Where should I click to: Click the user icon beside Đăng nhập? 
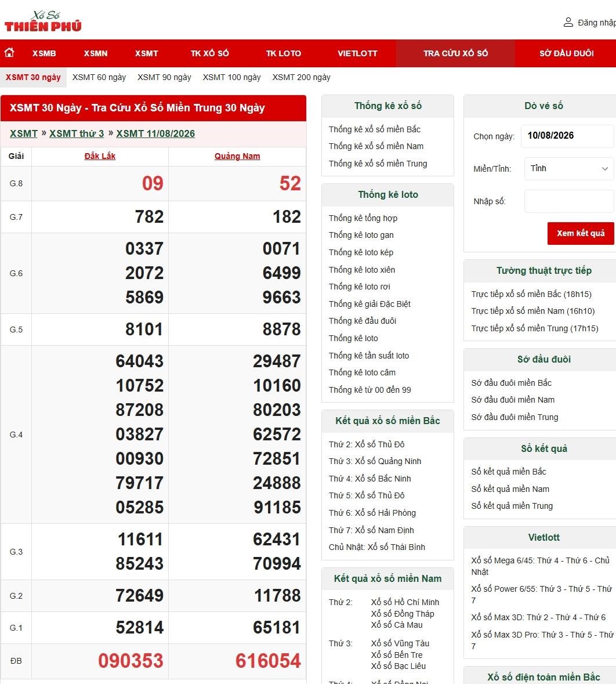[568, 22]
